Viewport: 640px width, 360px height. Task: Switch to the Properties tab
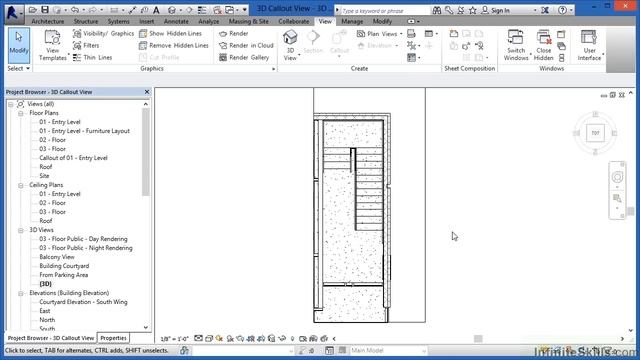click(x=113, y=338)
